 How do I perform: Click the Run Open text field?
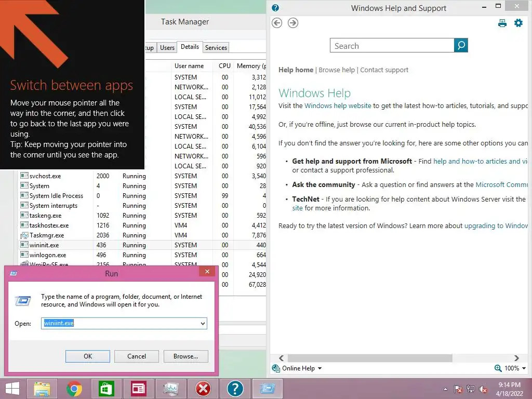(x=124, y=323)
